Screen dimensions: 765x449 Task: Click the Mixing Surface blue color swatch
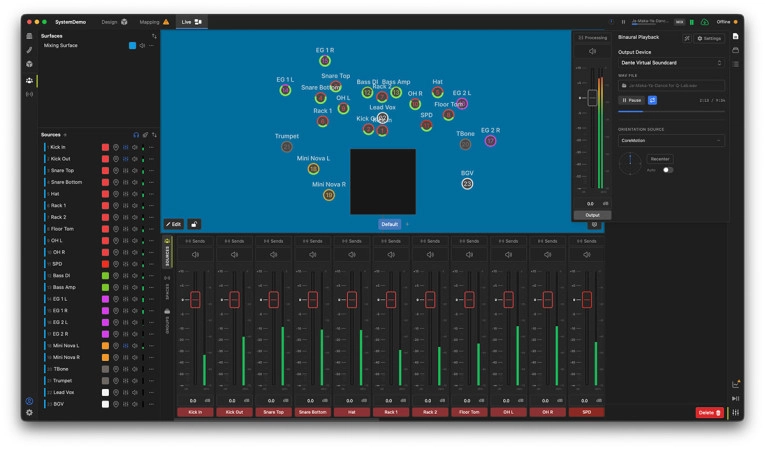pyautogui.click(x=132, y=45)
